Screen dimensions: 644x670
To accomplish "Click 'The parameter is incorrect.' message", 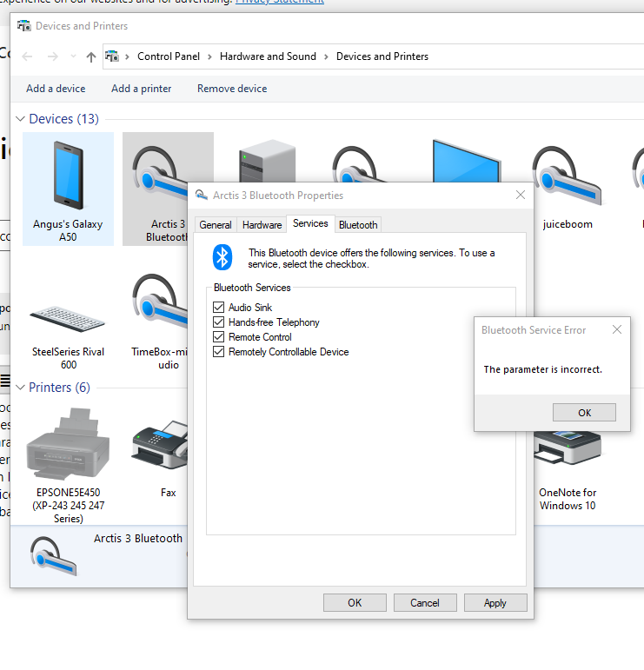I will point(542,369).
